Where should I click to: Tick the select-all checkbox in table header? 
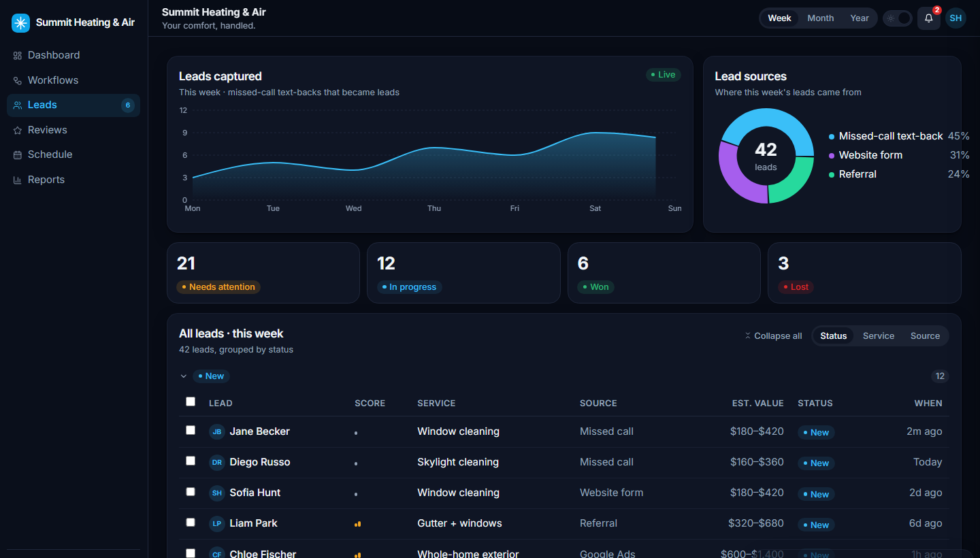tap(191, 401)
